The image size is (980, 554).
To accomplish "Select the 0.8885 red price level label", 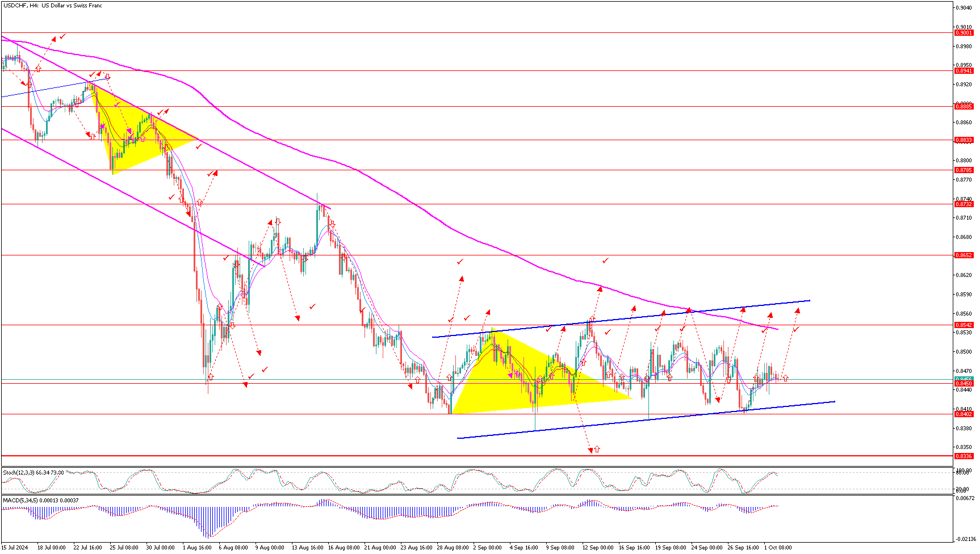I will (x=964, y=106).
